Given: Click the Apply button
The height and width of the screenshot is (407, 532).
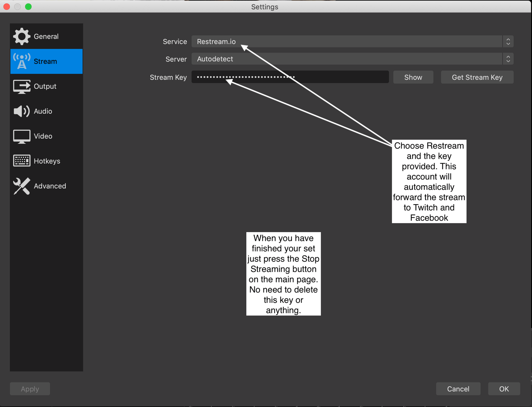Looking at the screenshot, I should click(x=30, y=389).
